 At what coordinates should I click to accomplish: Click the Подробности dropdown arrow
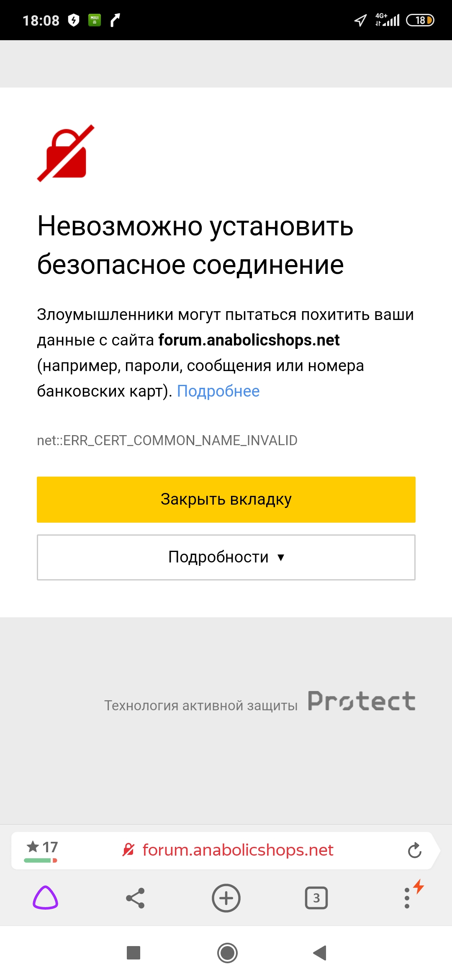point(281,557)
